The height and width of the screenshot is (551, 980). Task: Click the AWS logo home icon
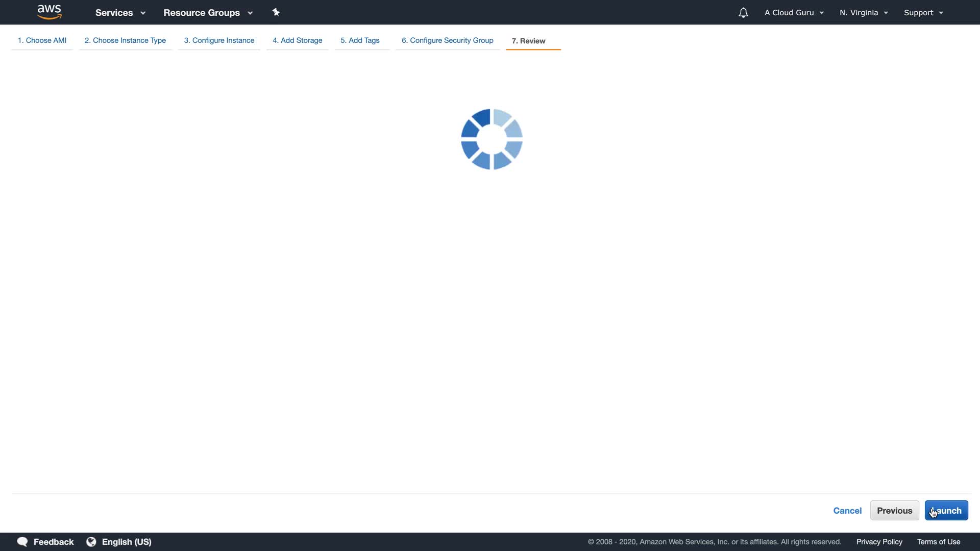click(x=50, y=12)
